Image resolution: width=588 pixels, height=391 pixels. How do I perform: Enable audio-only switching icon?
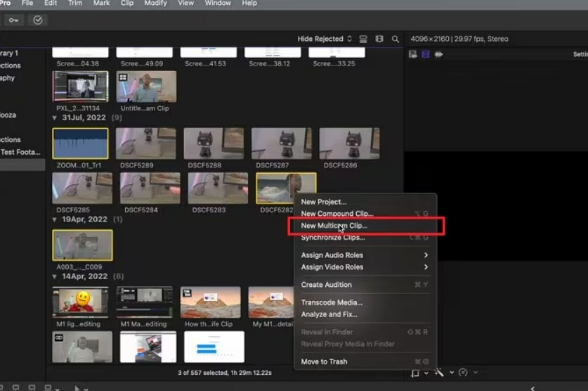click(x=438, y=54)
